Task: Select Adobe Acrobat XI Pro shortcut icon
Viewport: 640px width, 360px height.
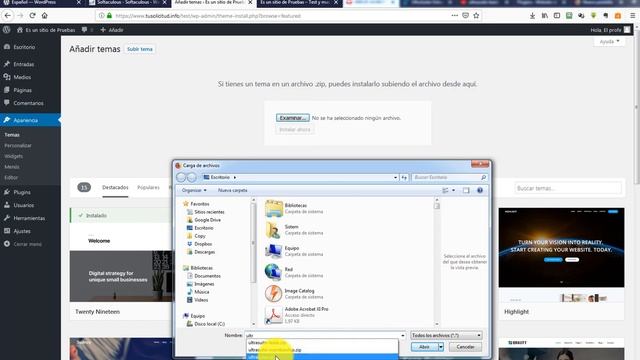Action: [x=273, y=315]
